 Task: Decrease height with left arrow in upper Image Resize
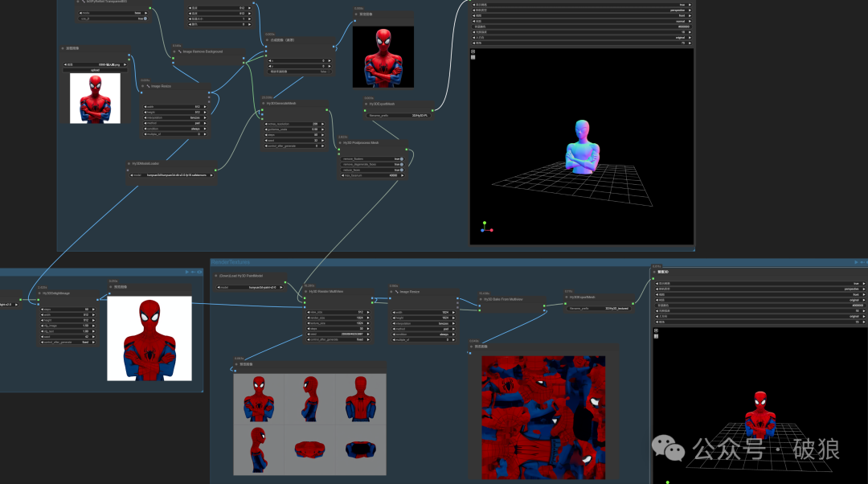pyautogui.click(x=145, y=112)
